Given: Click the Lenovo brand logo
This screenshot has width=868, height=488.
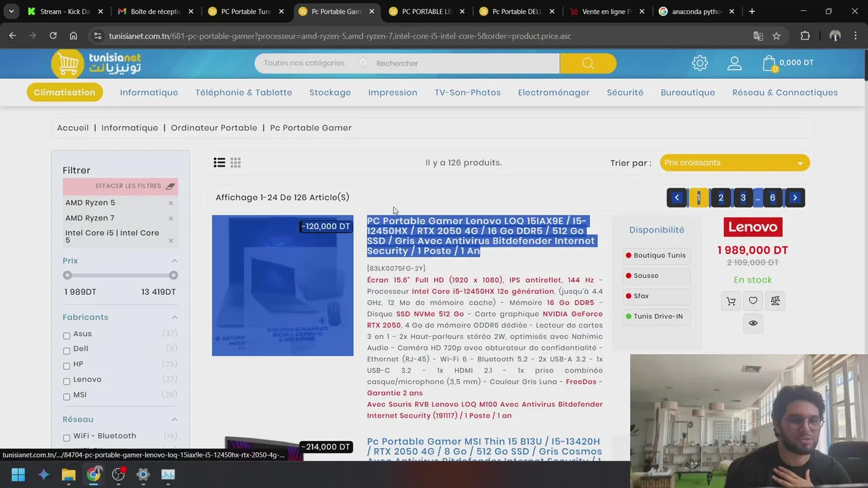Looking at the screenshot, I should coord(753,227).
